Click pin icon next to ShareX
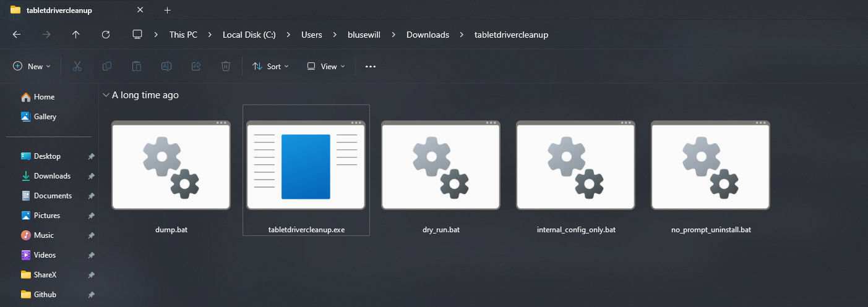Viewport: 868px width, 307px height. pos(91,275)
